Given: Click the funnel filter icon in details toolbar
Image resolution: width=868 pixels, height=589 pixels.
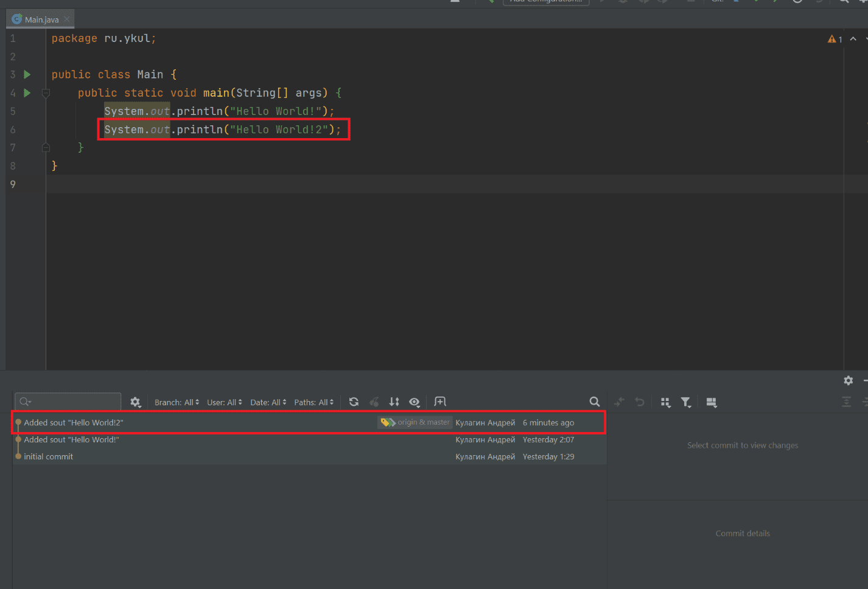Looking at the screenshot, I should (686, 402).
